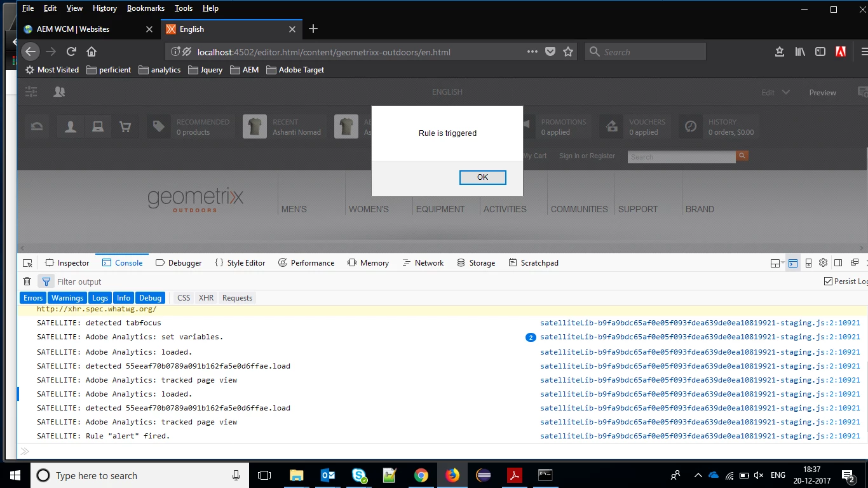Click the Windows 'Type here to search' box
868x488 pixels.
[139, 475]
